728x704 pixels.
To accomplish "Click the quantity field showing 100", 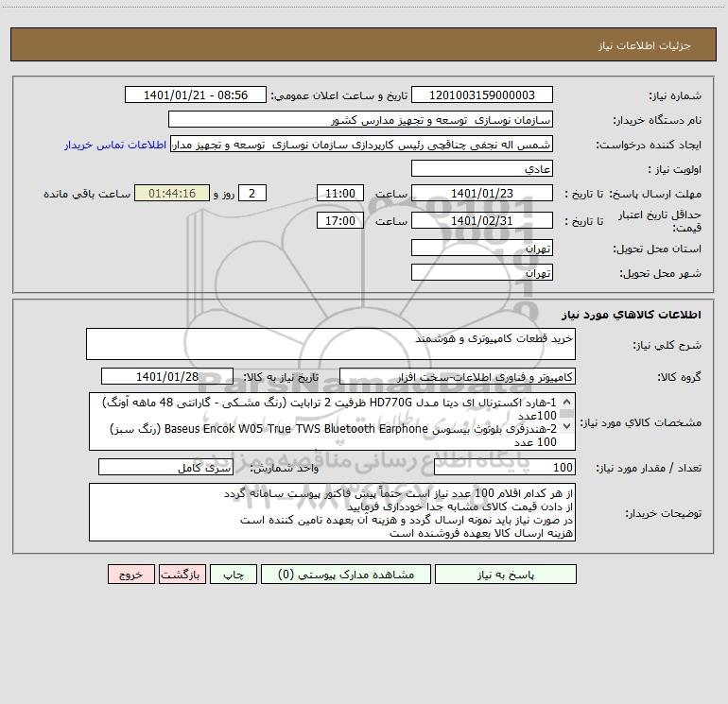I will [505, 468].
